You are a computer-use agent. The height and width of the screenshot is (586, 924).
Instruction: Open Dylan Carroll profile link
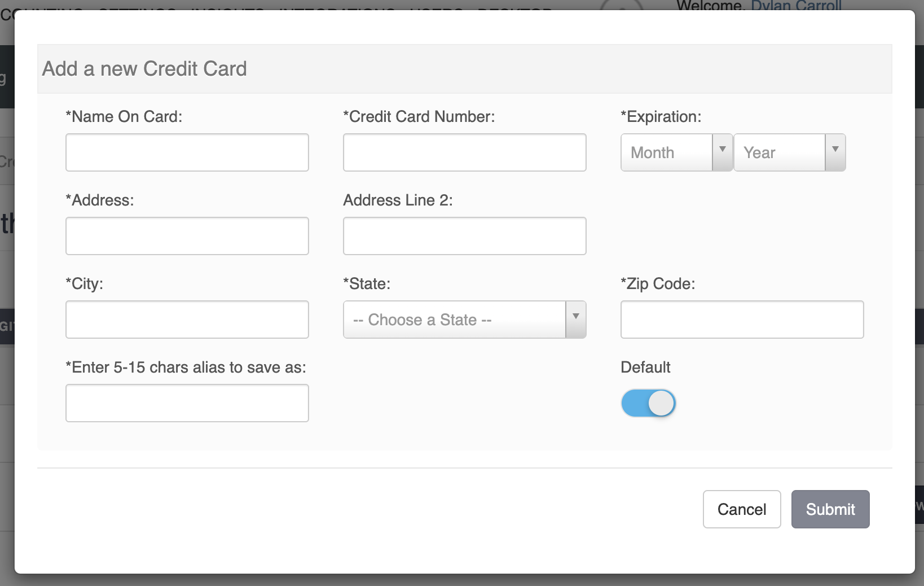click(x=796, y=6)
